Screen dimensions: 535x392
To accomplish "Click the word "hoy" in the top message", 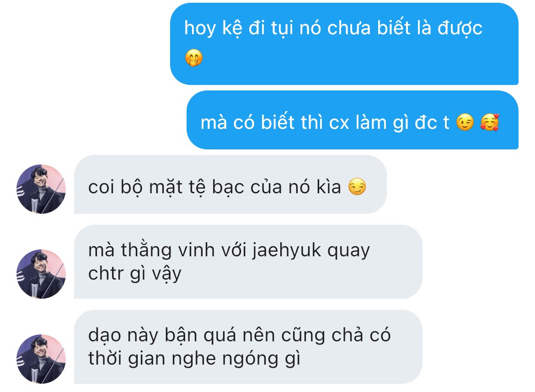I will 200,28.
